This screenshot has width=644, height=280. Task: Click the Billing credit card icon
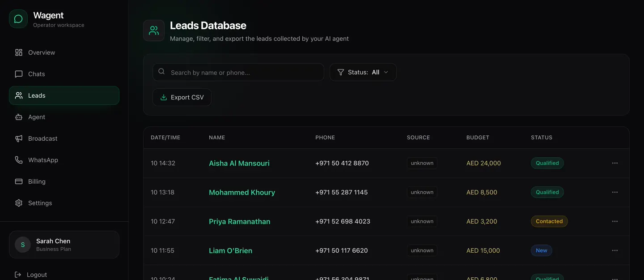click(19, 181)
